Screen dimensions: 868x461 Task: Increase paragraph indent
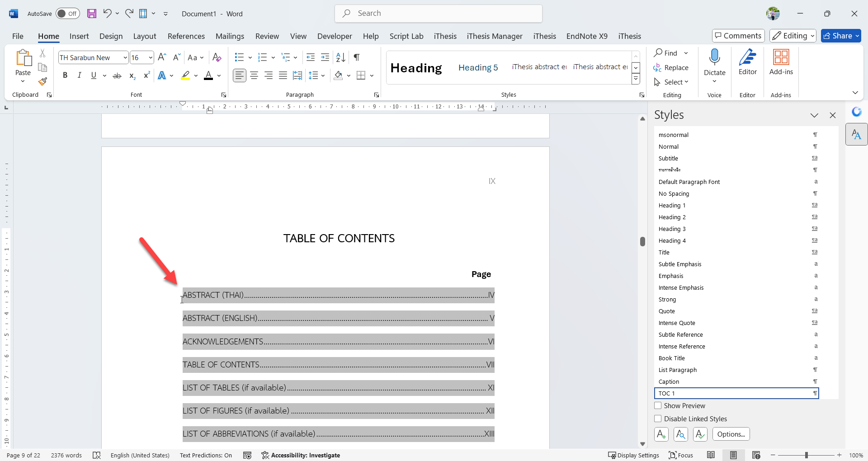(325, 57)
